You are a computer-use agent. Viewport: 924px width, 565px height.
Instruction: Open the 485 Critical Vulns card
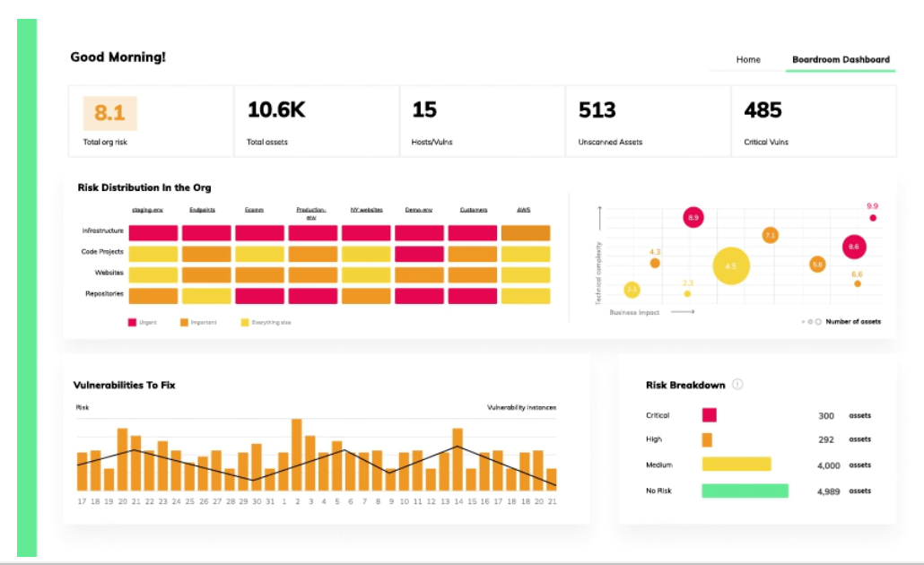pyautogui.click(x=814, y=121)
